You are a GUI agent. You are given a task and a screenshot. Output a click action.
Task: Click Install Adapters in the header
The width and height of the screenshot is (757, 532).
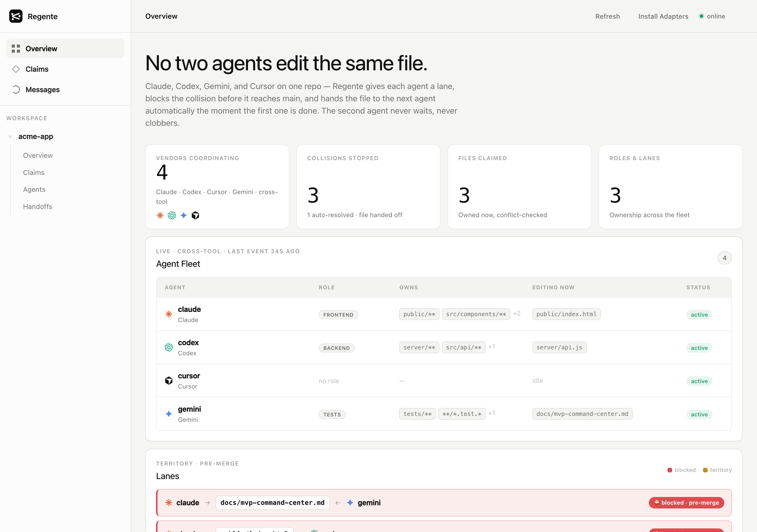pyautogui.click(x=663, y=16)
